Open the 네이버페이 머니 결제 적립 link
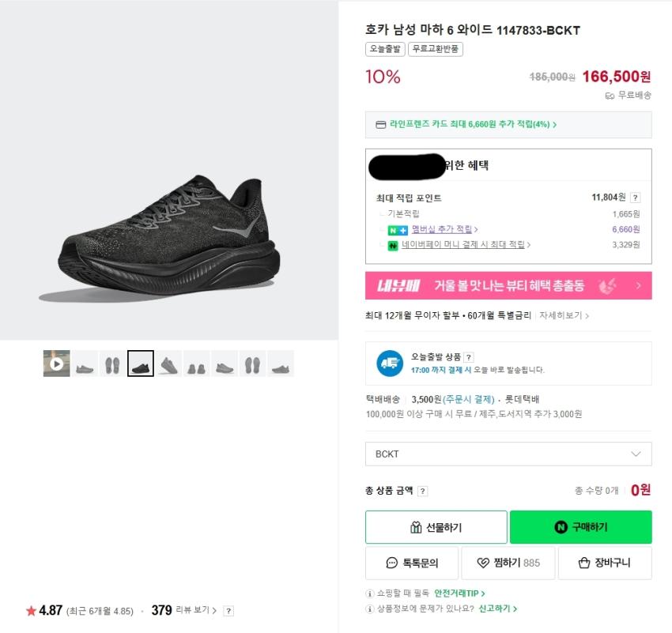This screenshot has width=672, height=633. pos(470,245)
